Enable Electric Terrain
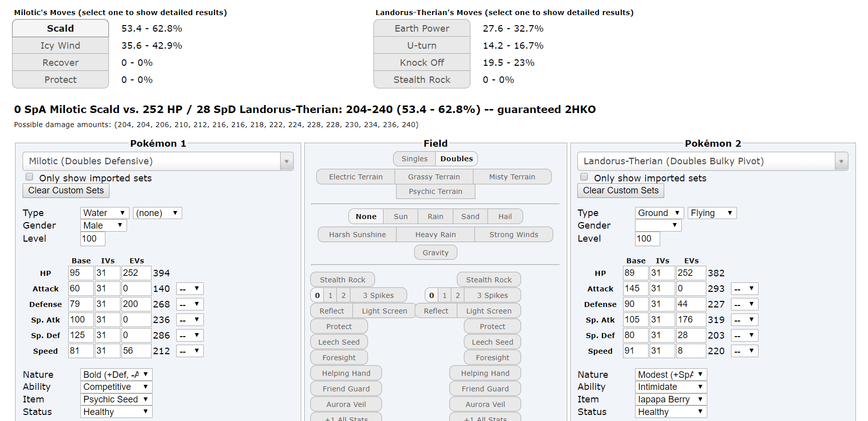This screenshot has height=421, width=868. [355, 177]
